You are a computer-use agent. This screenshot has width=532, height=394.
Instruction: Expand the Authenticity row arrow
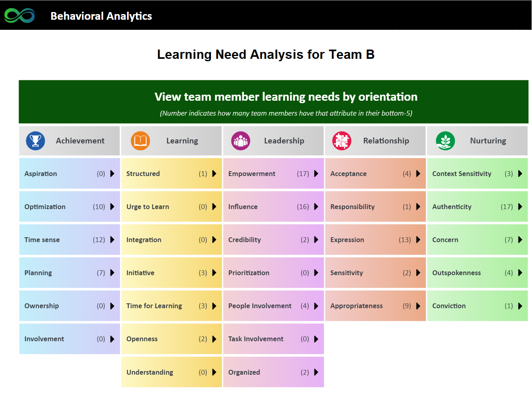[520, 207]
